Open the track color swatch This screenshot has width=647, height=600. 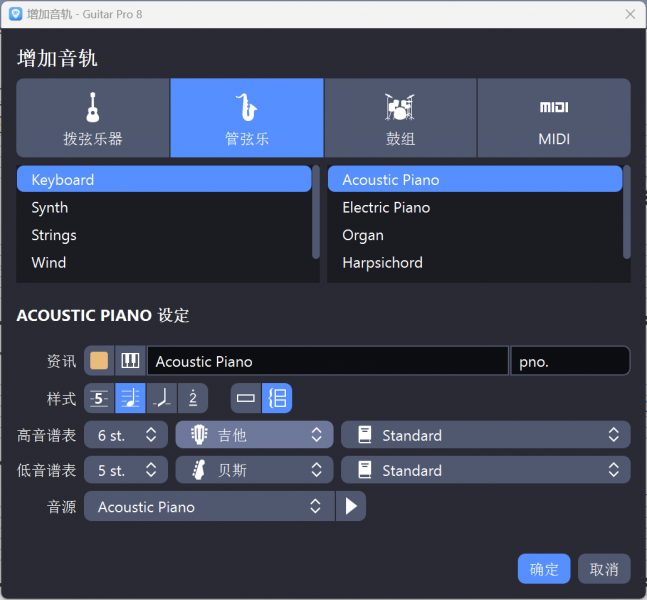(x=99, y=361)
